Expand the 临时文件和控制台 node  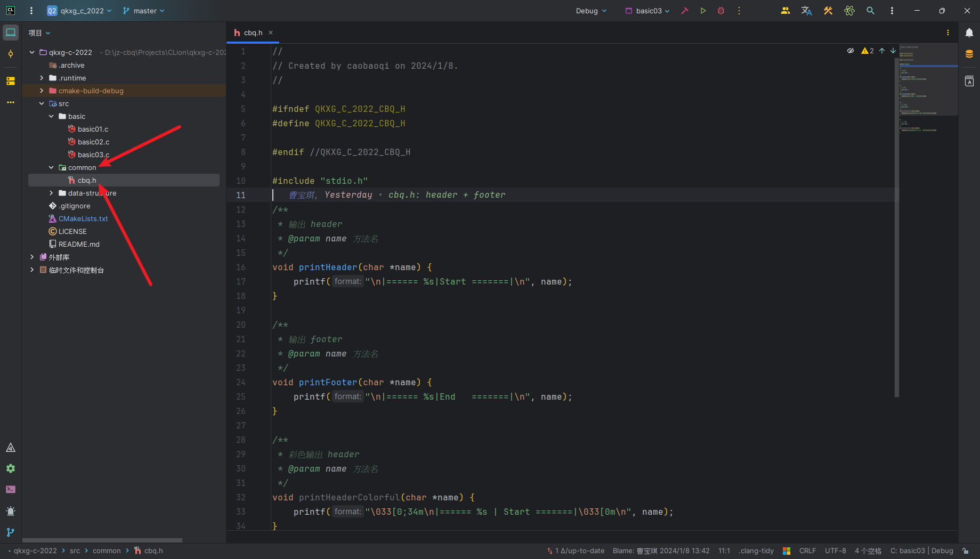click(x=32, y=270)
